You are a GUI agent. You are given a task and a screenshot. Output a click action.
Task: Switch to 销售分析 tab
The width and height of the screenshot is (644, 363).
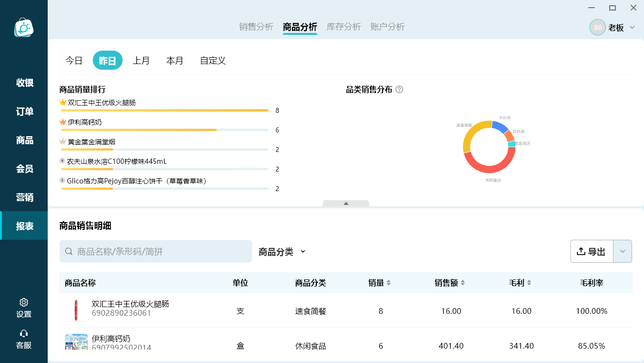coord(256,27)
